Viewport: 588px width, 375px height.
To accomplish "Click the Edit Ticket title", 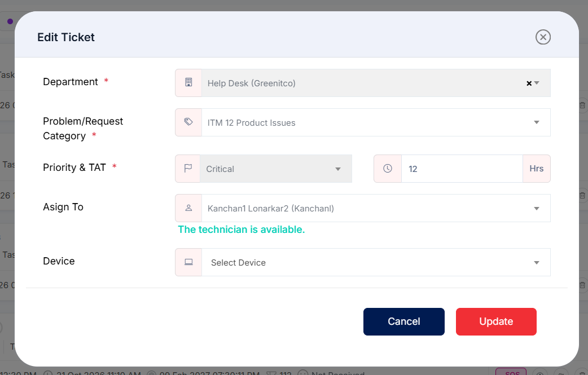I will coord(66,37).
